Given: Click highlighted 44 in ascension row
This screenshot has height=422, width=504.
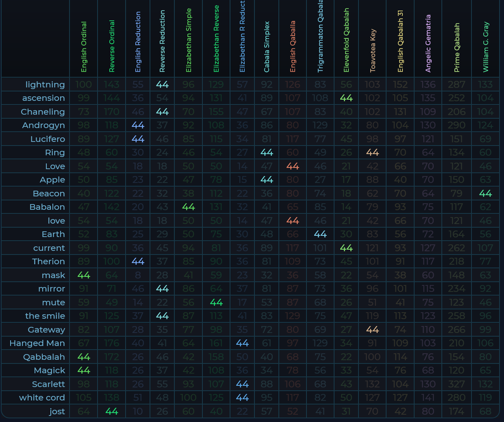Looking at the screenshot, I should (346, 98).
